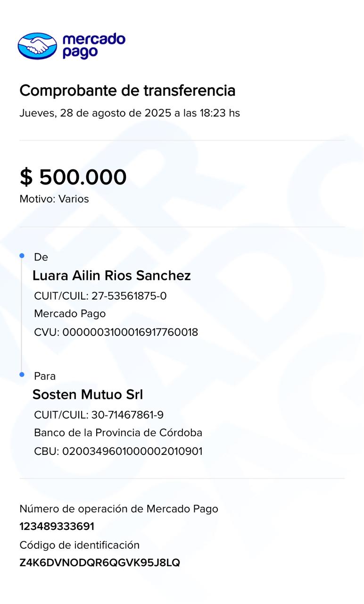Click the blue dot beside "Para"
This screenshot has width=364, height=604.
tap(22, 375)
